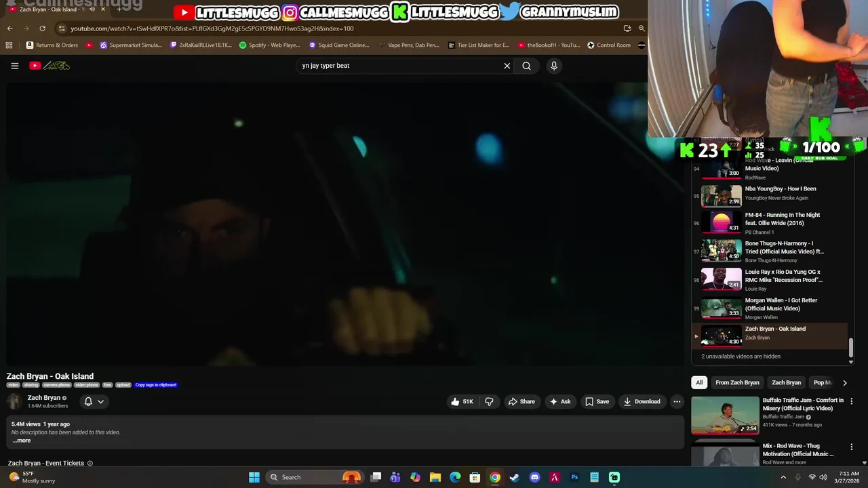Open options for Buffalo Traffic Jam video
868x488 pixels.
coord(852,401)
